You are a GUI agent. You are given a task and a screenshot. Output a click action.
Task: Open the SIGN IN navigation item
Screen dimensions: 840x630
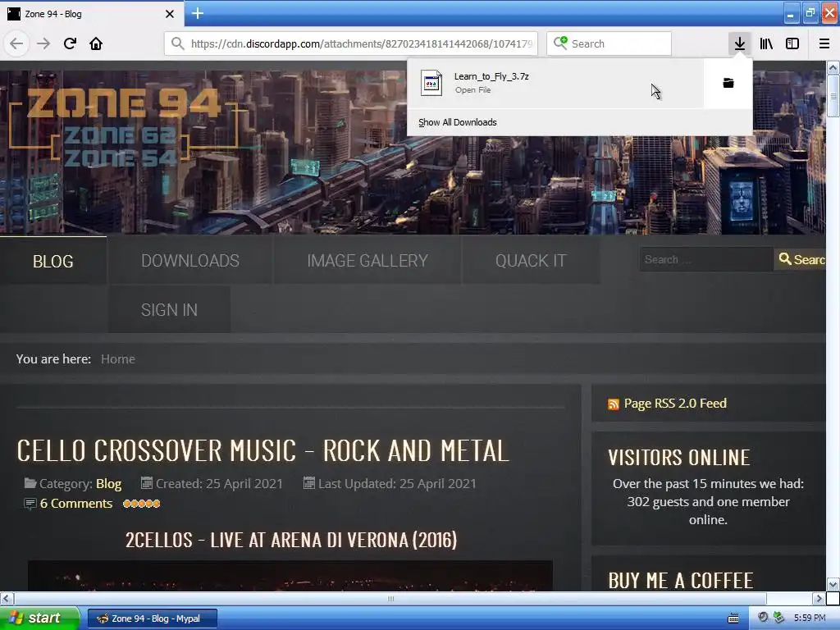point(169,309)
